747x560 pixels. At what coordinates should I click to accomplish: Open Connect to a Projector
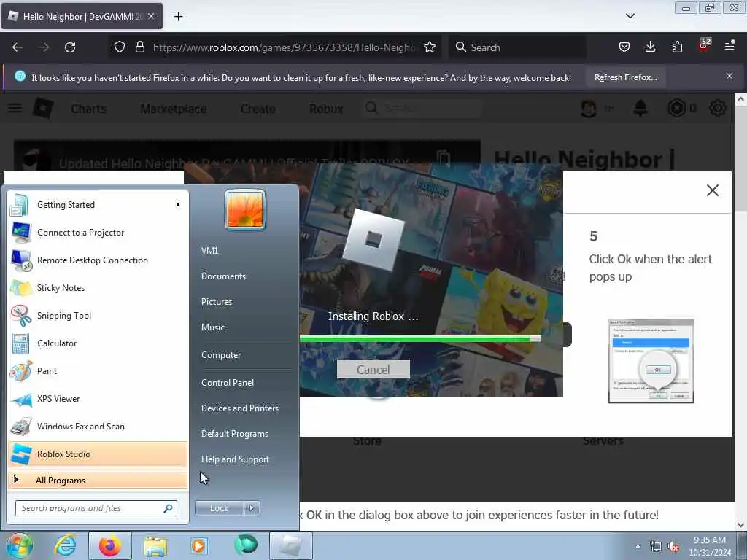tap(98, 233)
